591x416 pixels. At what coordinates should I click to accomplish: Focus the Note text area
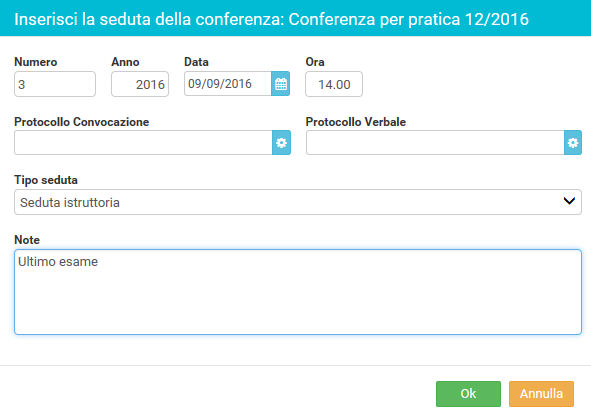coord(298,292)
